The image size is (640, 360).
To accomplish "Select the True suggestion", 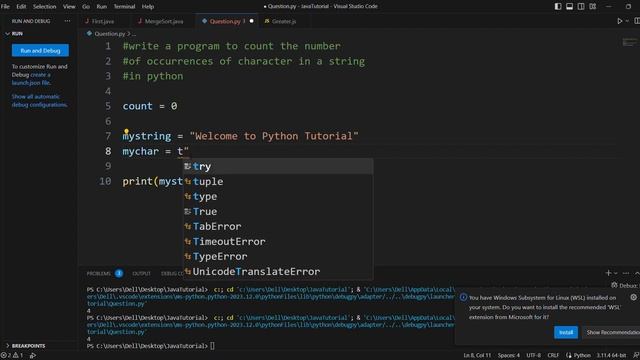I will (278, 211).
